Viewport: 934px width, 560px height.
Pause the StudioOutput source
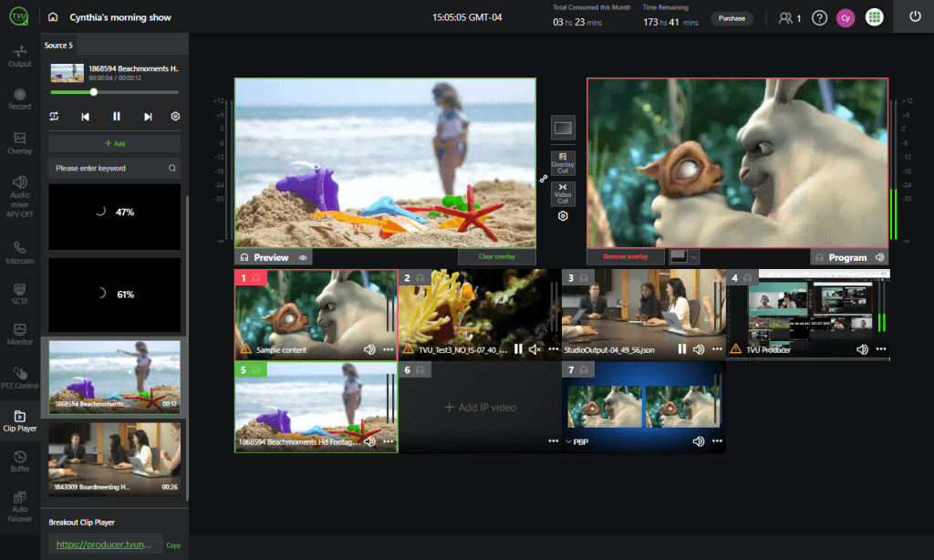pyautogui.click(x=682, y=349)
